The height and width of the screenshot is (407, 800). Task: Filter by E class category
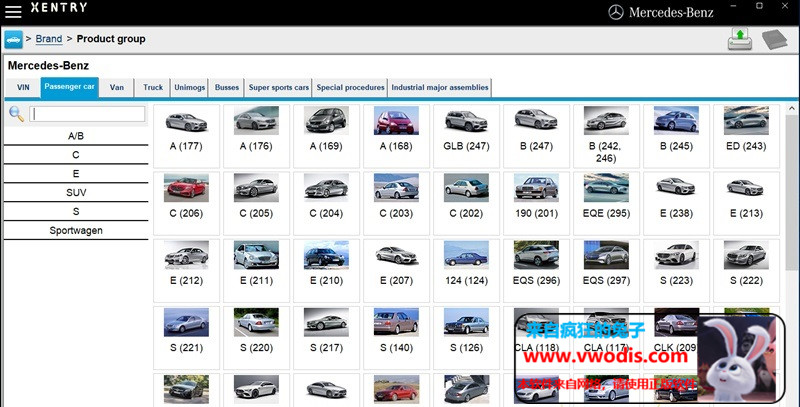tap(76, 174)
